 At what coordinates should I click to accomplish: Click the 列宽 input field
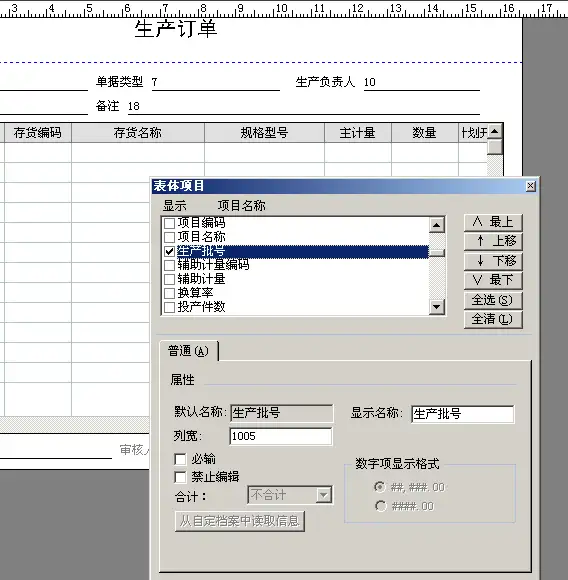coord(281,436)
